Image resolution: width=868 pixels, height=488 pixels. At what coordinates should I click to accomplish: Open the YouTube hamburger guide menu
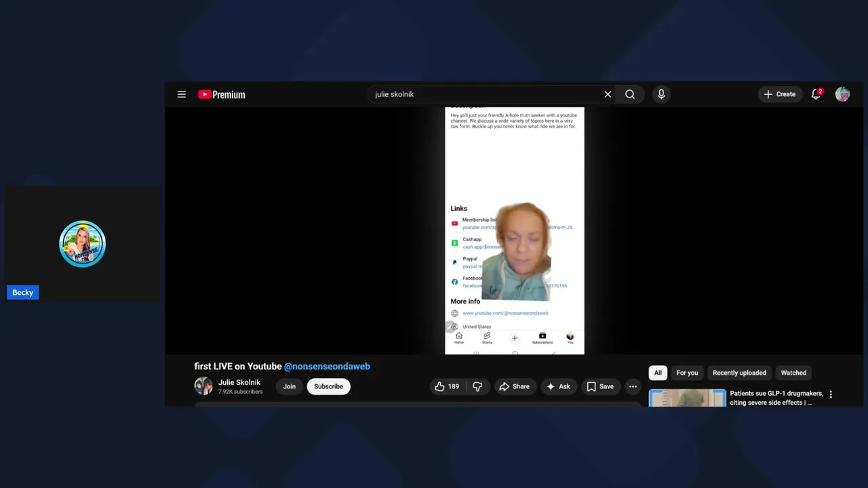pyautogui.click(x=182, y=94)
